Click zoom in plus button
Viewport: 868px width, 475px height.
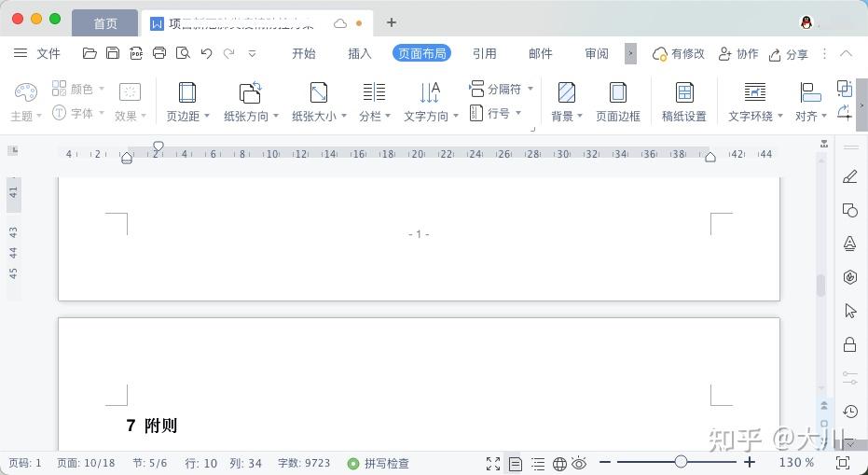pos(750,462)
